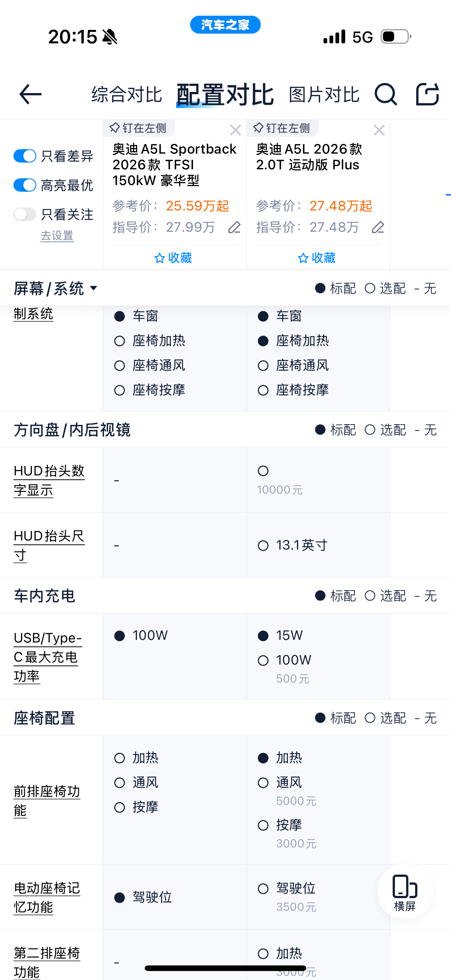This screenshot has width=451, height=980.
Task: Switch to 综合对比 tab
Action: tap(127, 94)
